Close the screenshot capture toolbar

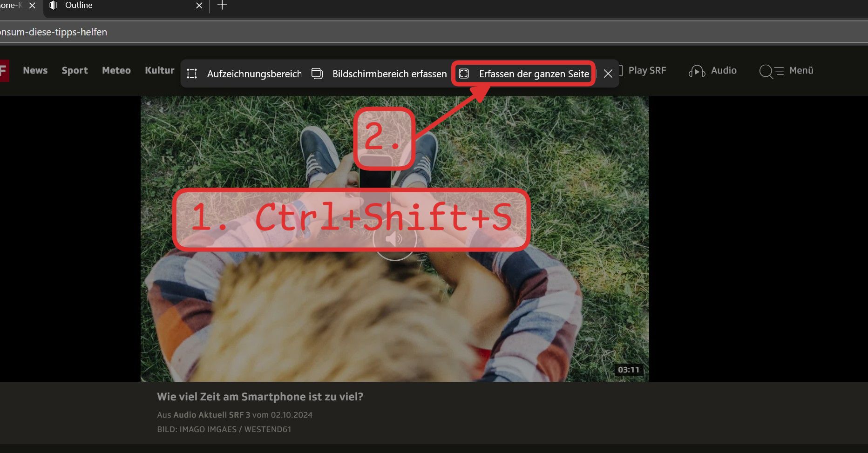[x=608, y=74]
